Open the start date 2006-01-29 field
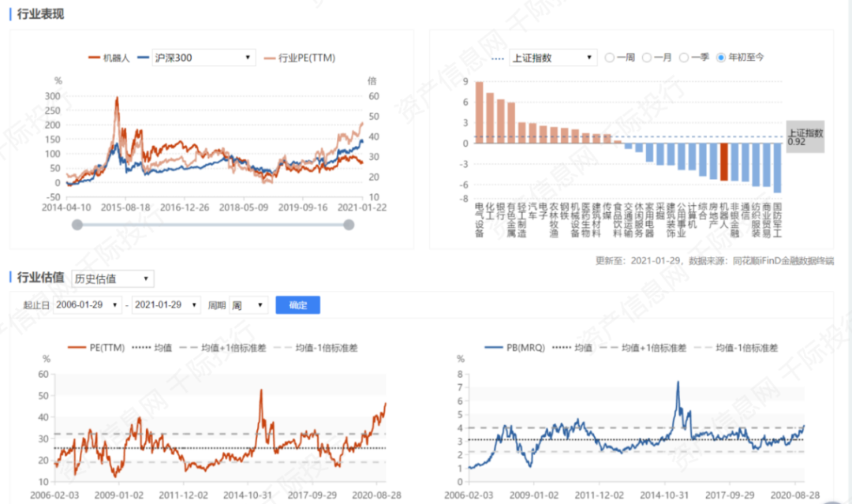Image resolution: width=852 pixels, height=504 pixels. 88,305
